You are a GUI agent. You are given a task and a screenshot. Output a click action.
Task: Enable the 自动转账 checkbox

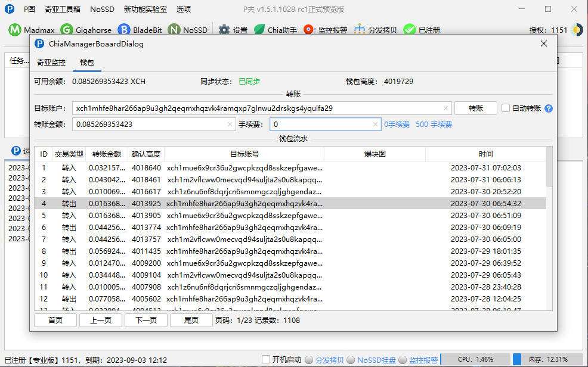(506, 108)
